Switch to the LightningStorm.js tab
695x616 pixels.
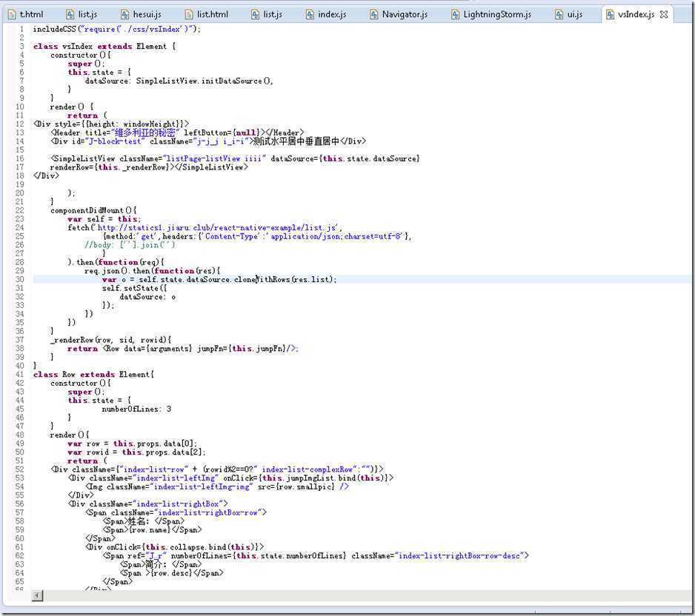click(491, 14)
